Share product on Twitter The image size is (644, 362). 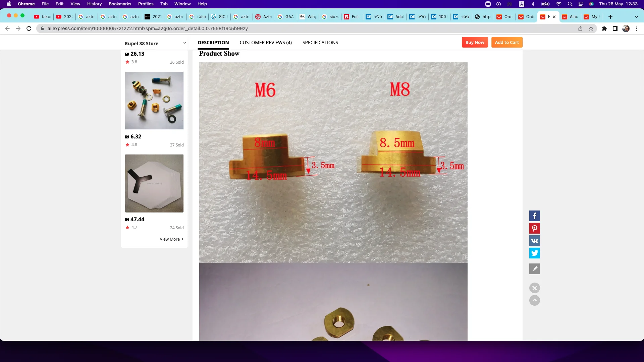tap(534, 253)
